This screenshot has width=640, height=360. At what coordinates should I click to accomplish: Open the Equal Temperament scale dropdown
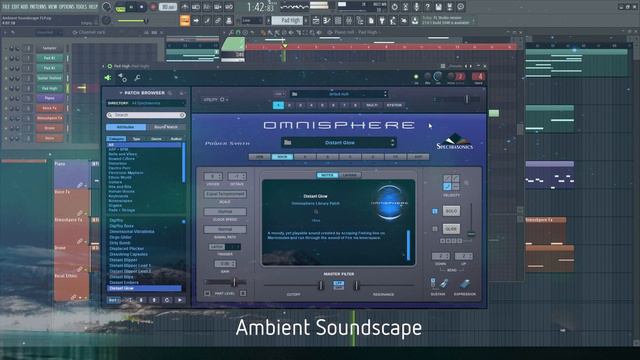tap(225, 194)
